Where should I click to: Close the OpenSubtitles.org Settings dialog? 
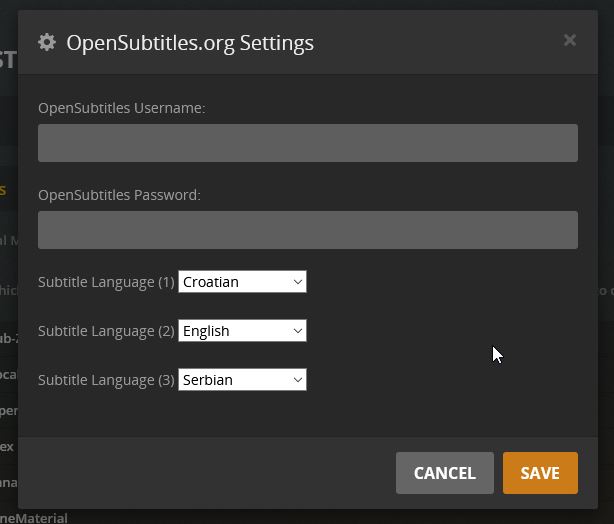570,40
